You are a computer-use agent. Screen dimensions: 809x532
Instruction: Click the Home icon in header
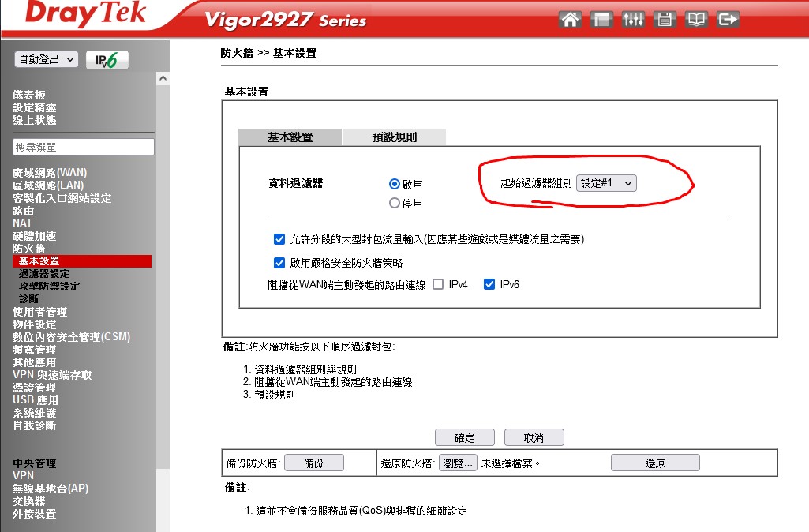[x=570, y=20]
